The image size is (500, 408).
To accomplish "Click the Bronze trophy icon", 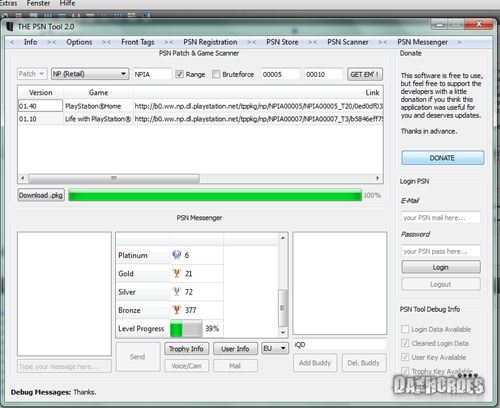I will click(x=176, y=310).
